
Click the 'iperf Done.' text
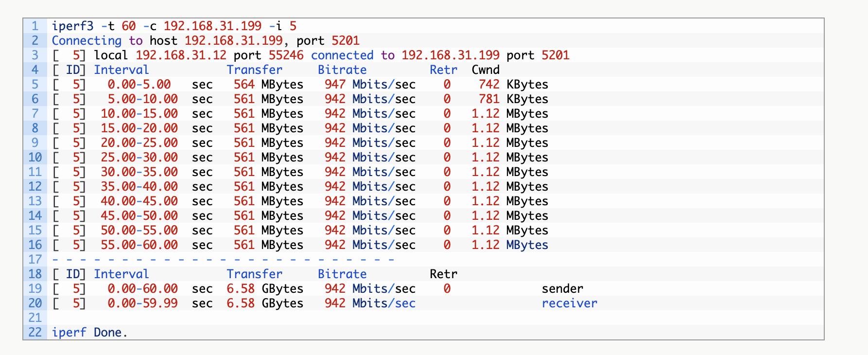pos(89,333)
